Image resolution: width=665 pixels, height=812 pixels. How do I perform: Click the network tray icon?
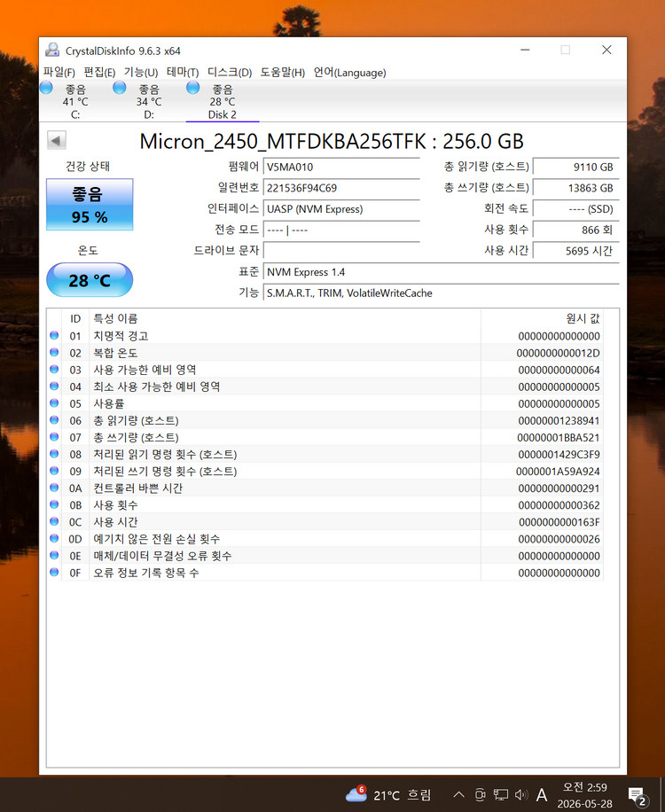point(500,794)
